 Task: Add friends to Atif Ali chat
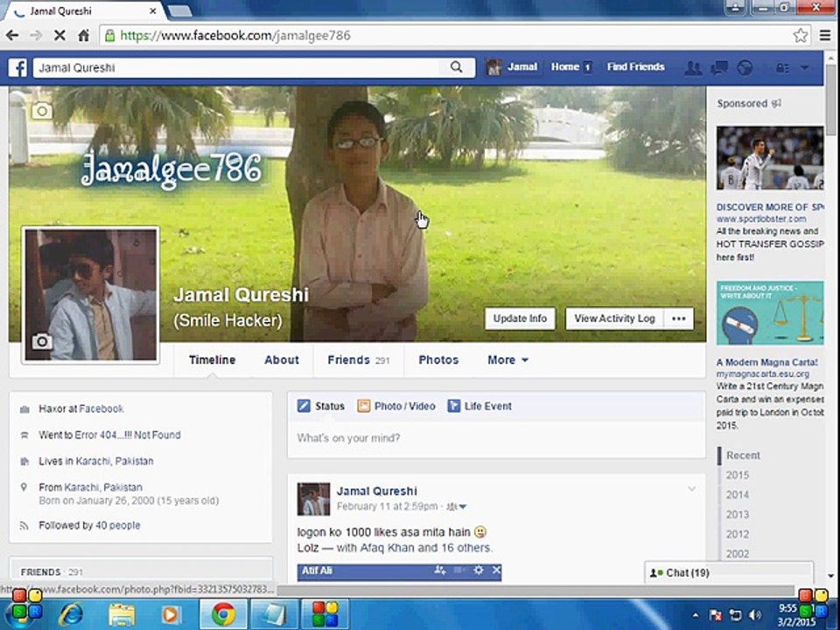[x=440, y=570]
